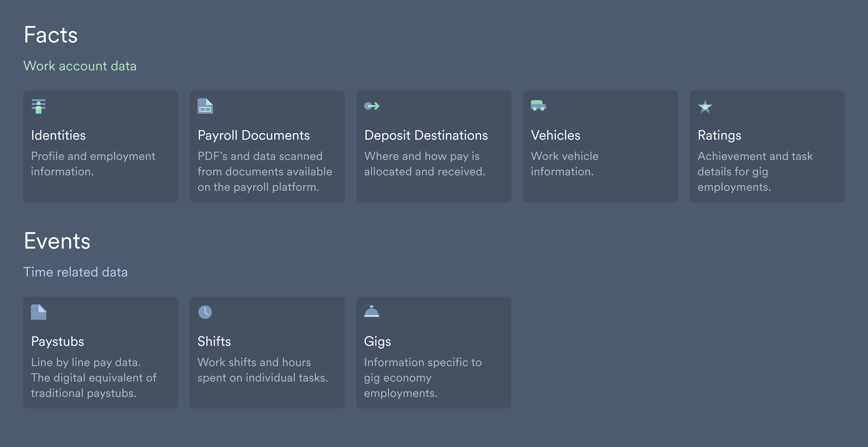
Task: Select the Ratings card
Action: (x=767, y=146)
